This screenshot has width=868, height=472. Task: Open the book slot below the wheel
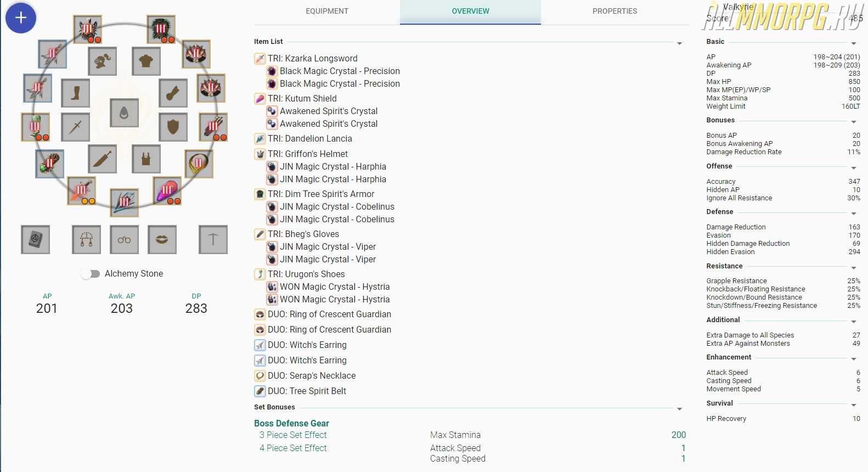(36, 239)
